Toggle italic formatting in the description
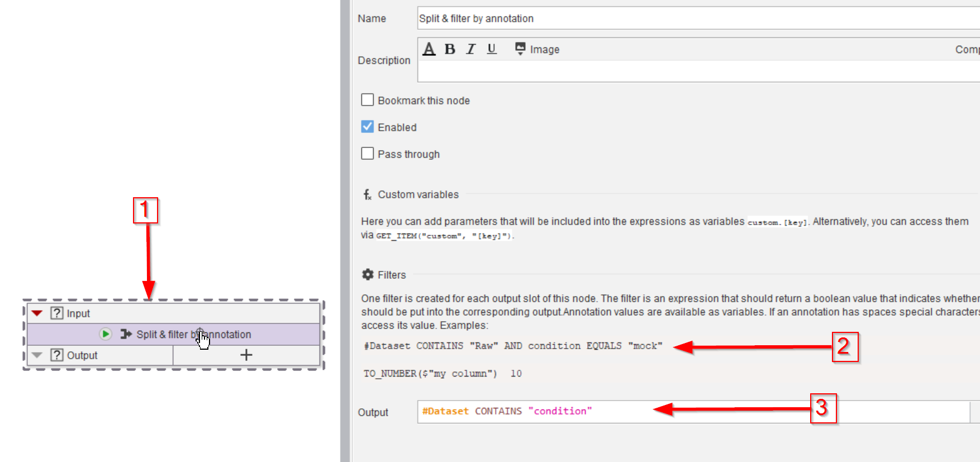The image size is (980, 462). 471,49
